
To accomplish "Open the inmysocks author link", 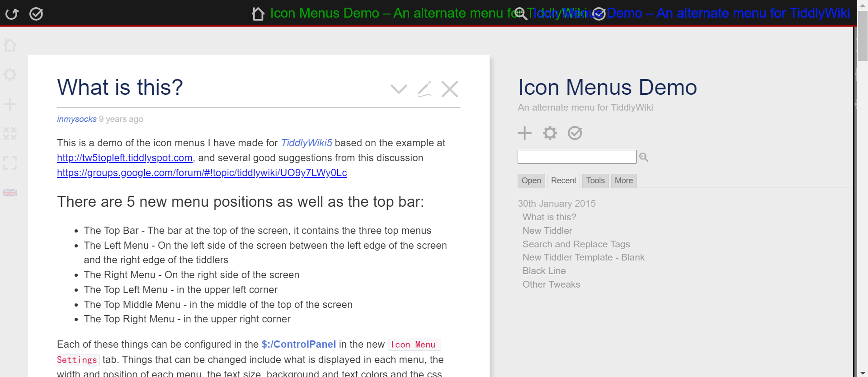I will pos(76,119).
